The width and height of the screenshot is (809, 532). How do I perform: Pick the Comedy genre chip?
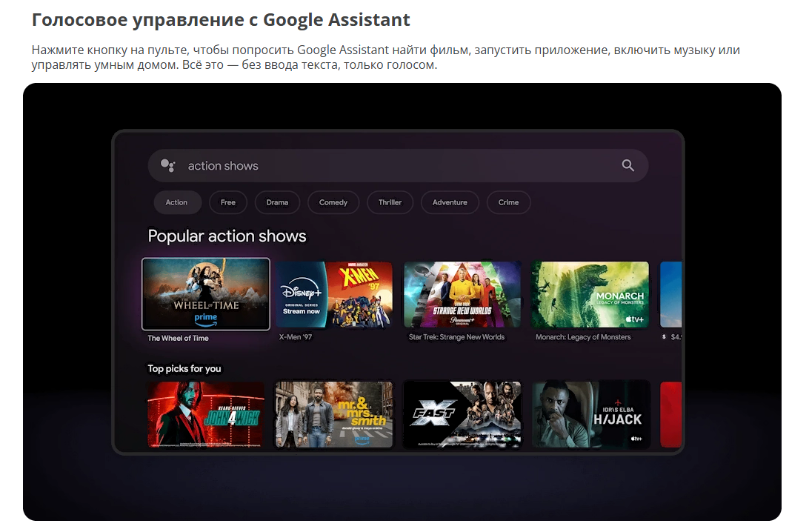click(333, 202)
